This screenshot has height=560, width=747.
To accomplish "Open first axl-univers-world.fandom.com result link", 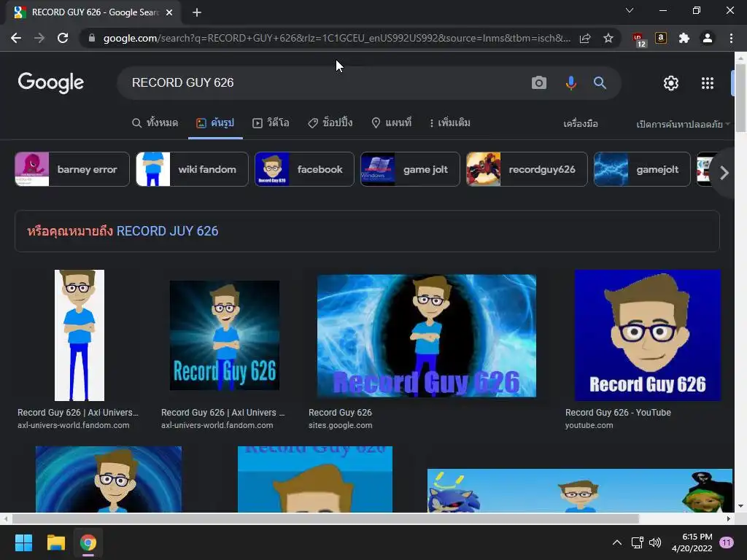I will tap(74, 425).
